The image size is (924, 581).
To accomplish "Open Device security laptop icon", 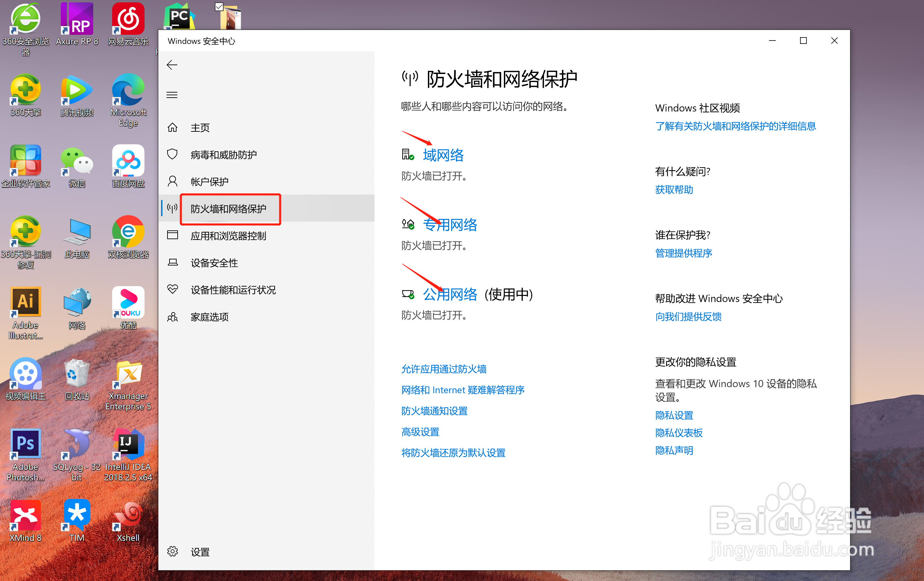I will (173, 262).
